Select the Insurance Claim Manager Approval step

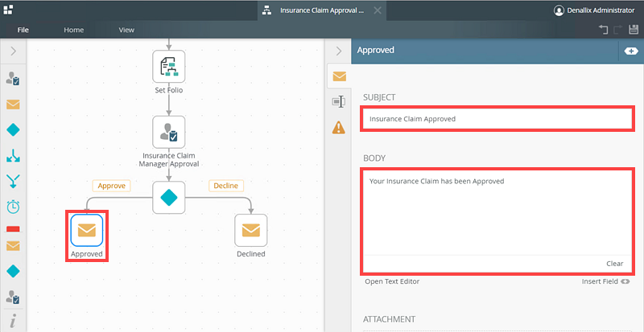click(169, 132)
